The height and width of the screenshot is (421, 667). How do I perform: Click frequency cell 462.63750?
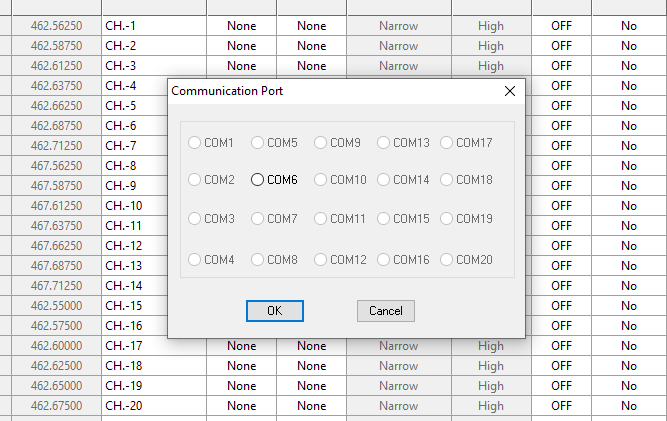coord(57,86)
